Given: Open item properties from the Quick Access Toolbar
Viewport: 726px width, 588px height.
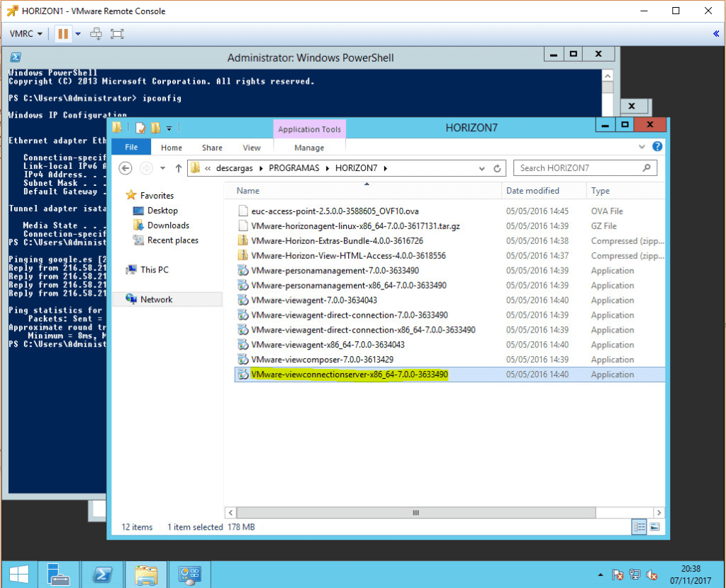Looking at the screenshot, I should point(140,128).
